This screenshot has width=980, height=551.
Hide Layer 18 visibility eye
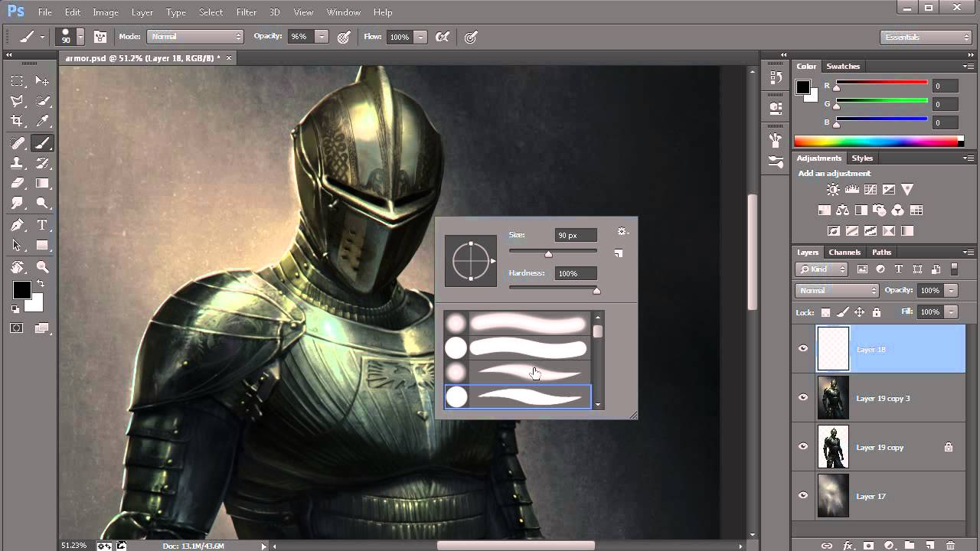803,349
